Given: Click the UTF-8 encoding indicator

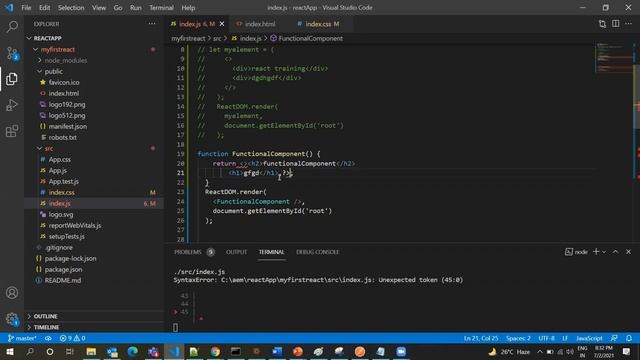Looking at the screenshot, I should coord(546,338).
